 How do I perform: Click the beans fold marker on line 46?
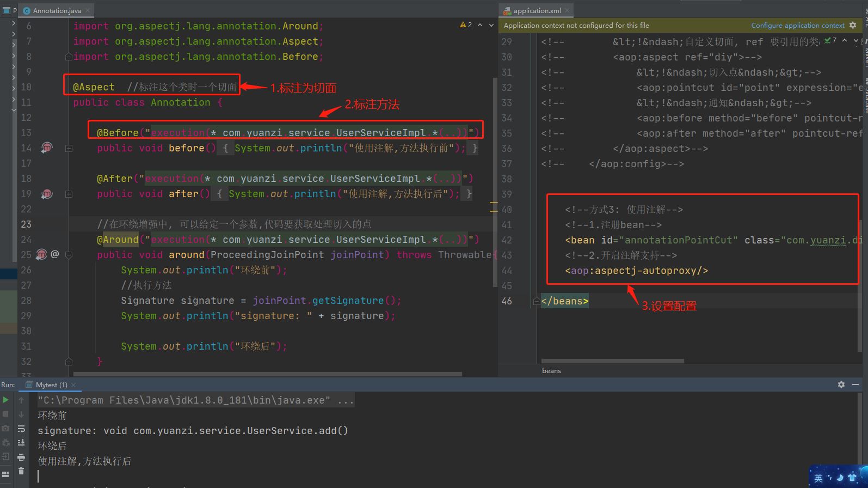click(x=537, y=301)
